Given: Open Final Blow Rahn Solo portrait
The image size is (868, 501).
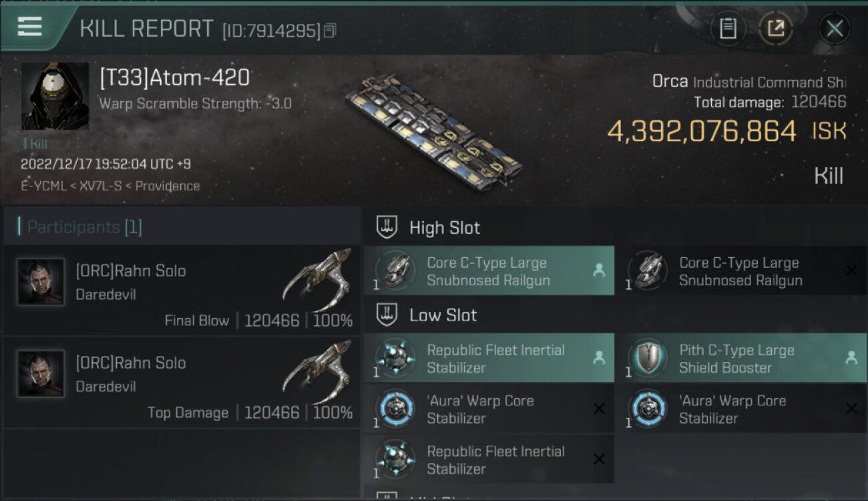Looking at the screenshot, I should pyautogui.click(x=41, y=282).
